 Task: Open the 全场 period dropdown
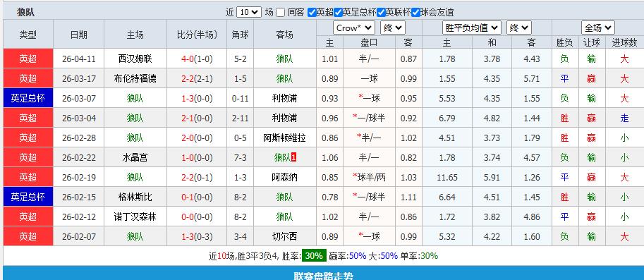tap(597, 28)
